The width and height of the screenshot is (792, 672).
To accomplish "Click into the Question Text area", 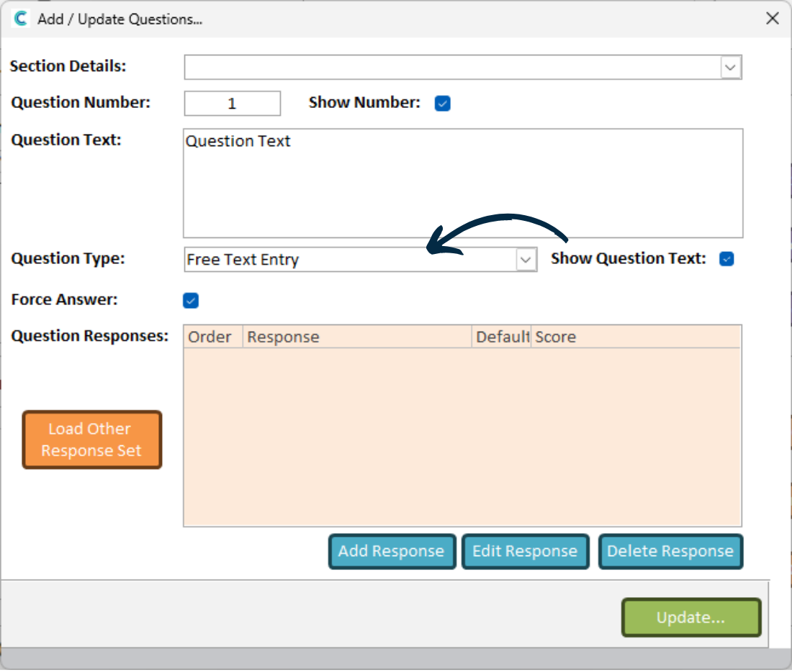I will (463, 183).
